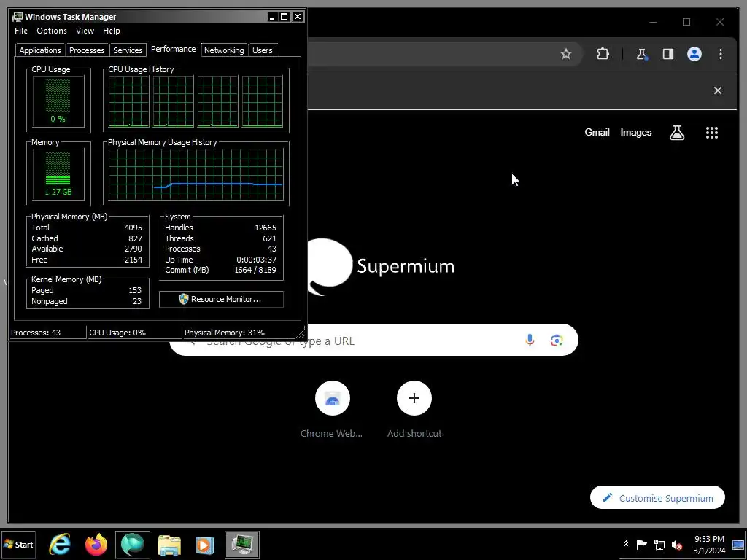Image resolution: width=747 pixels, height=560 pixels.
Task: Switch to the Applications tab
Action: [x=40, y=50]
